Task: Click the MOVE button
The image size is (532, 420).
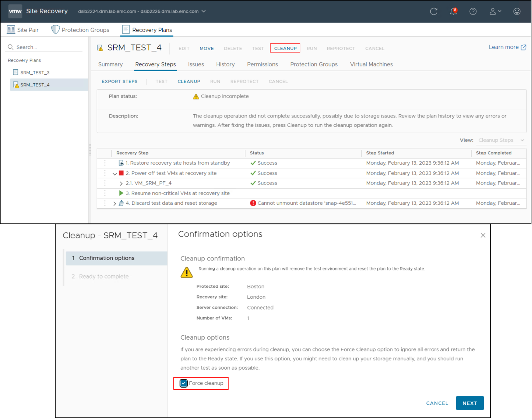Action: [207, 48]
